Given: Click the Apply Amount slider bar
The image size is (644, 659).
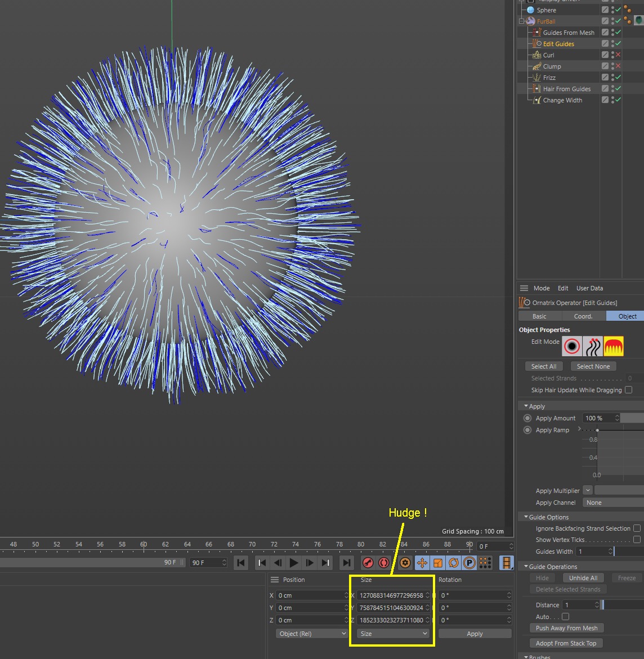Looking at the screenshot, I should click(632, 418).
